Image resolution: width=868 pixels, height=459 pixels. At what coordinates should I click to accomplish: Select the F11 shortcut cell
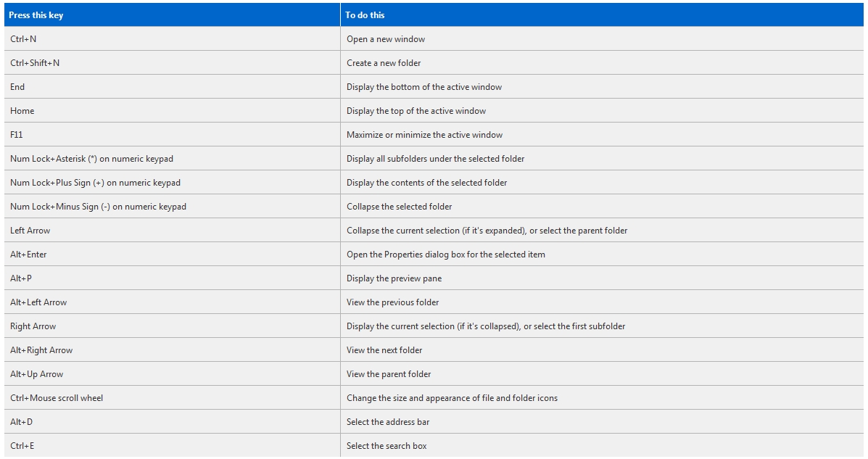click(17, 135)
